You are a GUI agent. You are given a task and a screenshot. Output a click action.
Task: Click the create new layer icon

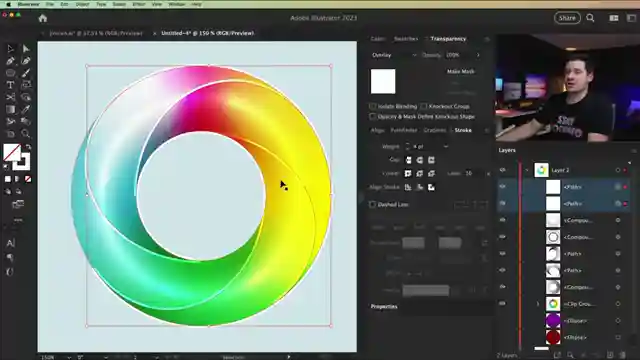(610, 355)
